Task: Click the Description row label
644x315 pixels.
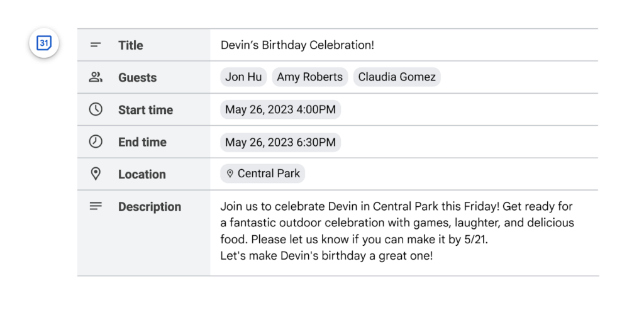Action: tap(149, 207)
